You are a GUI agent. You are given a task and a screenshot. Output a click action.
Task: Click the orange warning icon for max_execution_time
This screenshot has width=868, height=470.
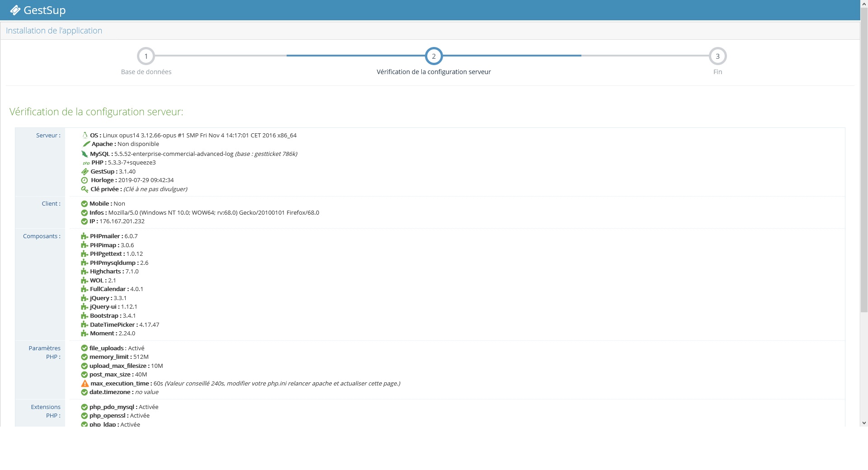[x=85, y=384]
